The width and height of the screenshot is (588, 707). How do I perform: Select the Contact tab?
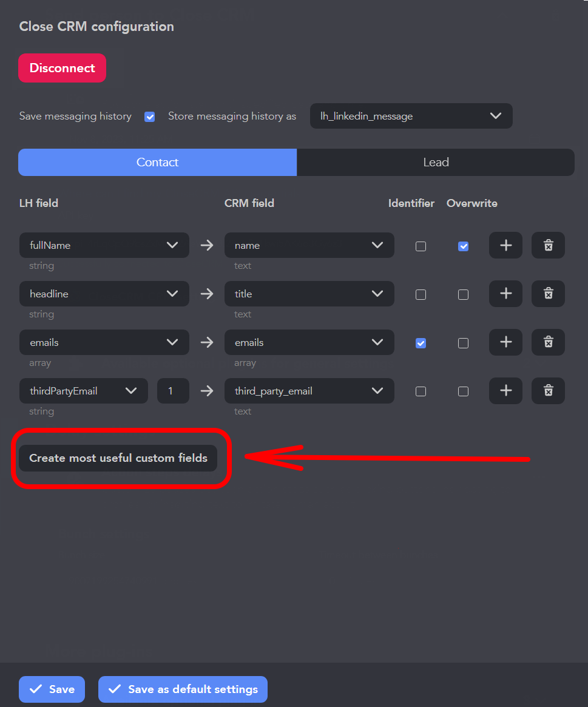click(x=157, y=162)
